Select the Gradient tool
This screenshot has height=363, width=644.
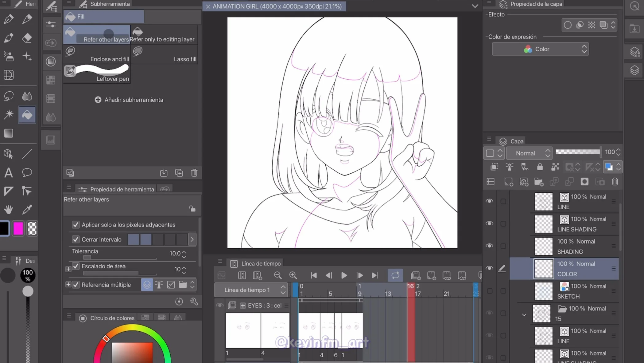9,133
